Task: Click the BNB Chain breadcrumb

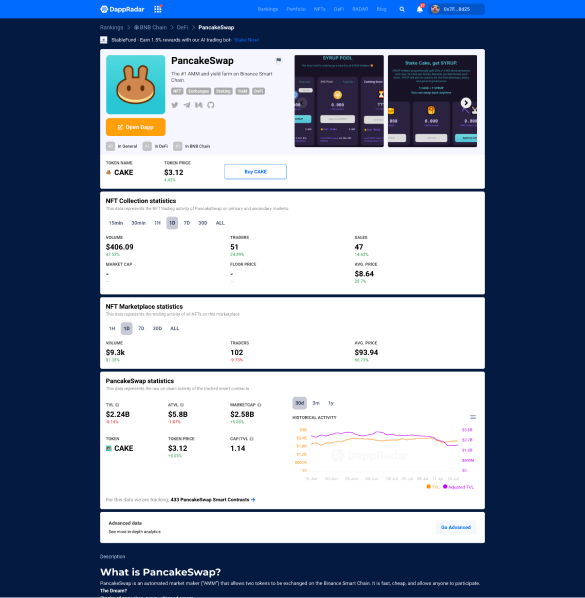Action: pos(150,27)
